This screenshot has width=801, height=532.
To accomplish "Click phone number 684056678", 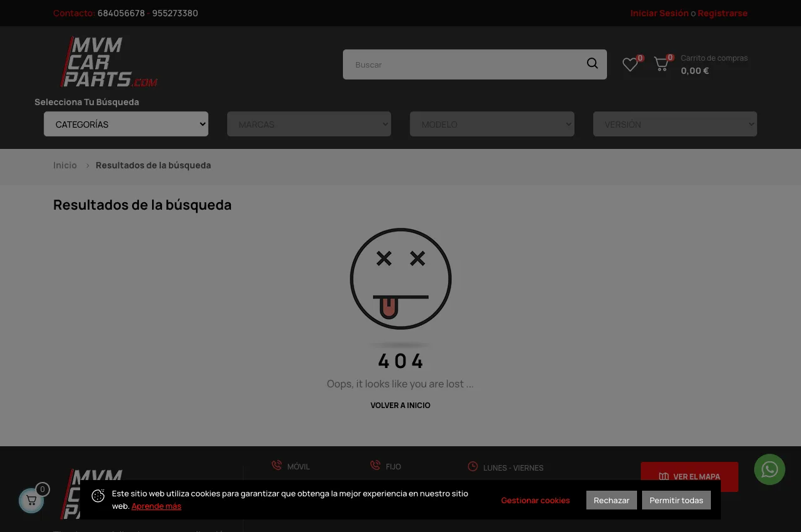I will tap(121, 13).
